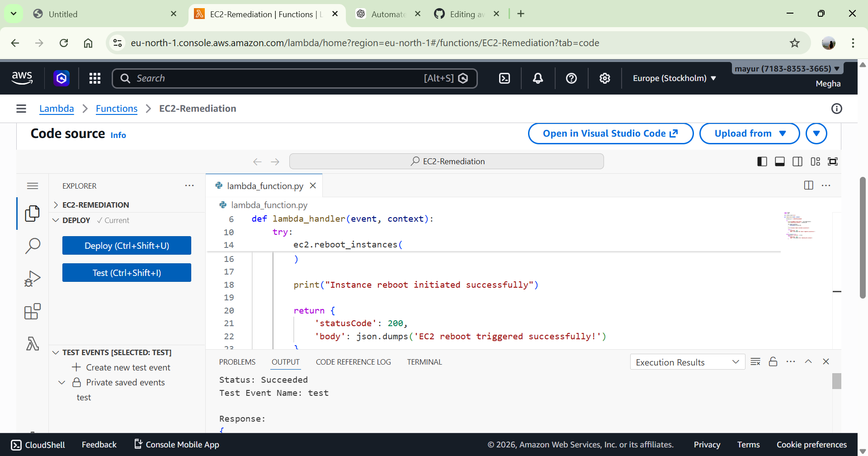Switch to the PROBLEMS tab
This screenshot has width=868, height=456.
[237, 362]
